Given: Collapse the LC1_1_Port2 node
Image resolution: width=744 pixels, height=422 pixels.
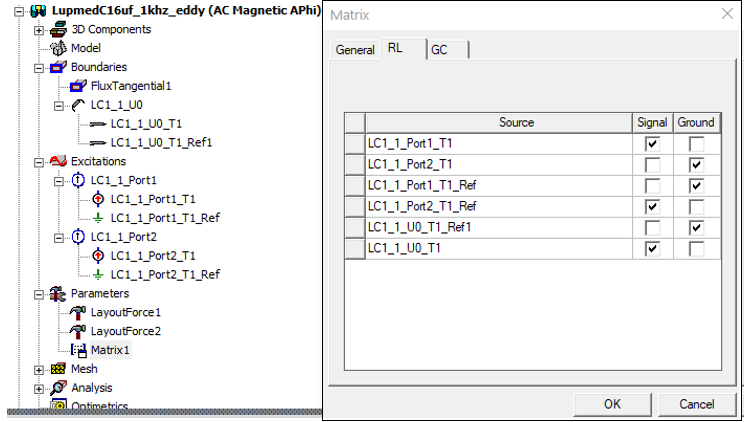Looking at the screenshot, I should (x=59, y=237).
